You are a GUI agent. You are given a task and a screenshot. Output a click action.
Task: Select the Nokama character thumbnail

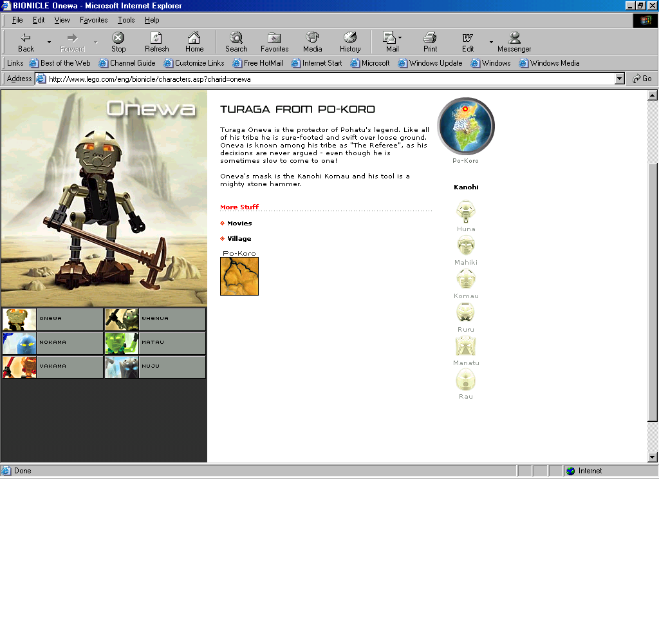[53, 343]
